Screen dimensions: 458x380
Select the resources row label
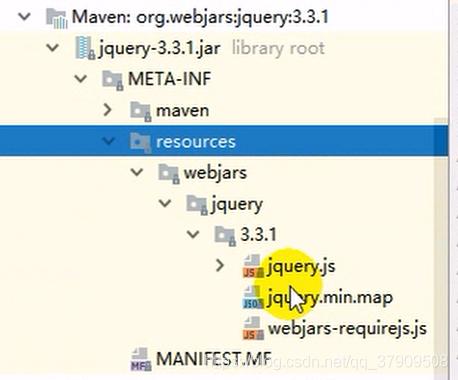(x=196, y=142)
